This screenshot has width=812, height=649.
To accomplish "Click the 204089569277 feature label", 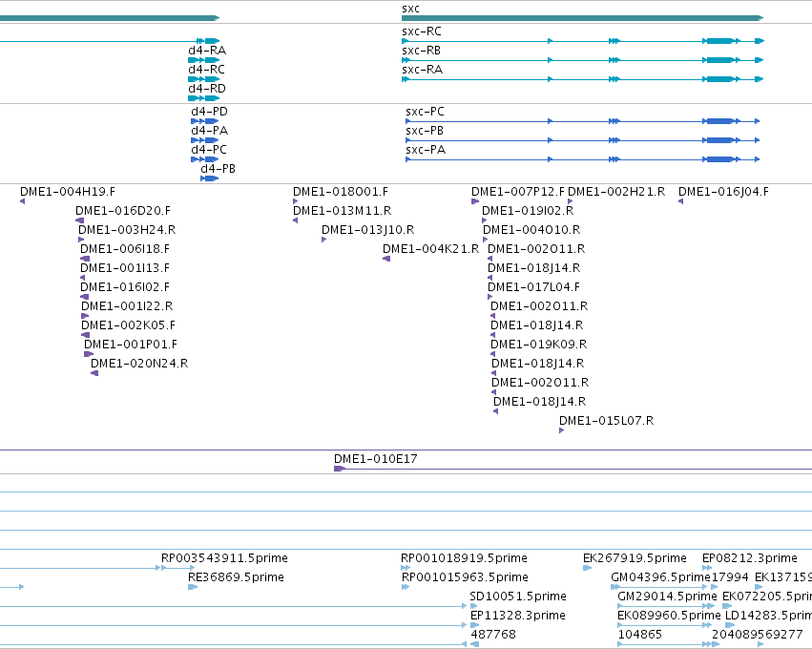I will click(757, 635).
